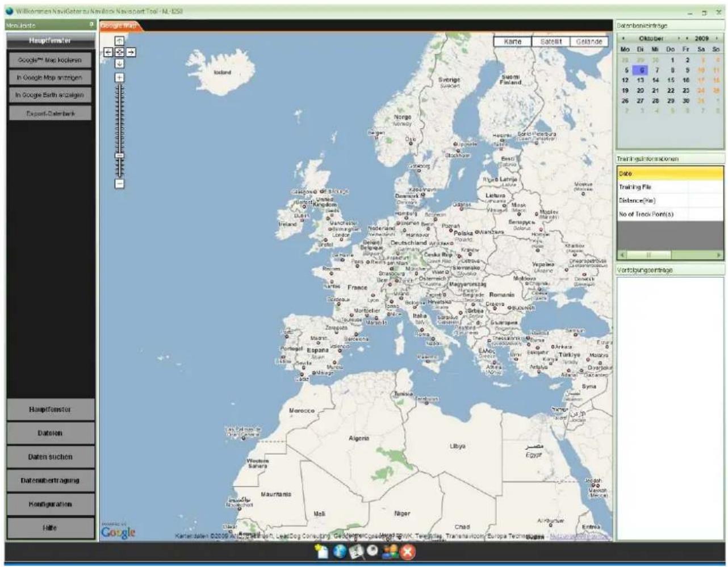Click the Export-Datenbank button
The image size is (728, 567).
tap(50, 113)
